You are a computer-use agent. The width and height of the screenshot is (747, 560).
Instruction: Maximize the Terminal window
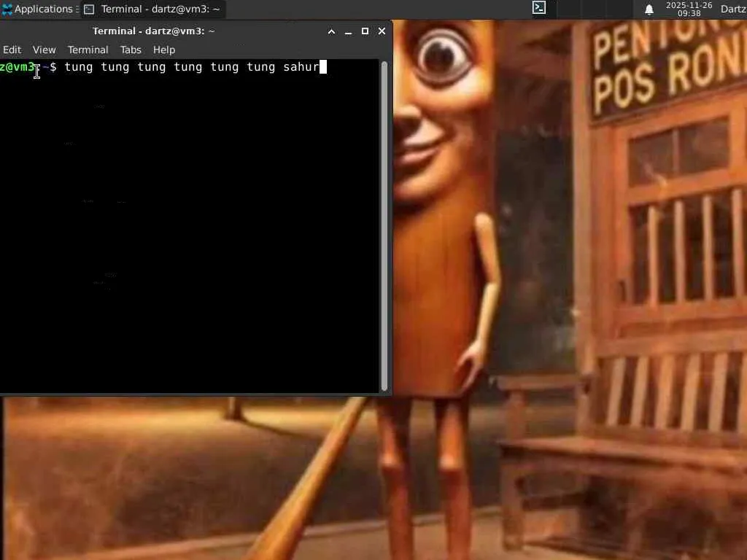[365, 31]
